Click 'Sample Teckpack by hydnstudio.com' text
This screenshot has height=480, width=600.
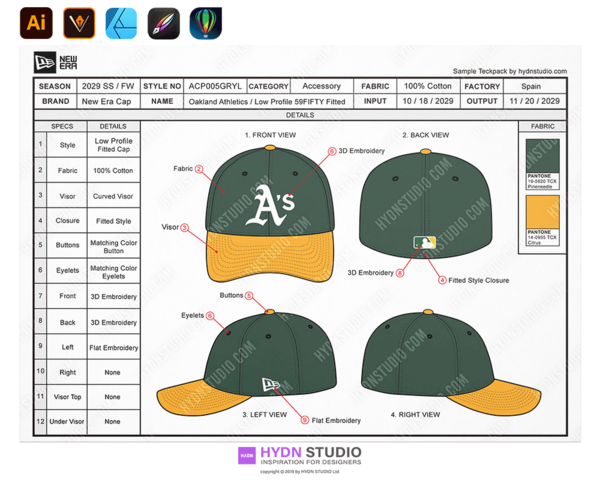(510, 71)
